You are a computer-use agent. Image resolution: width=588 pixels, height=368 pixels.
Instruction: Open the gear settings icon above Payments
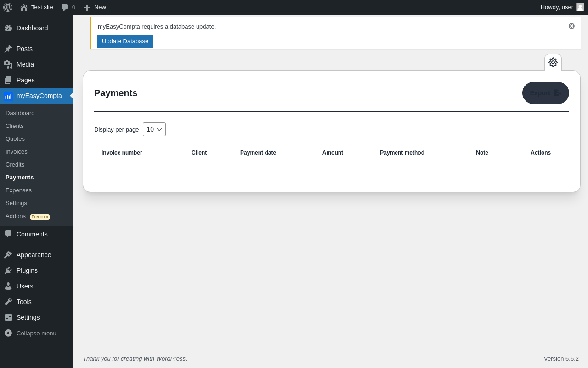553,63
